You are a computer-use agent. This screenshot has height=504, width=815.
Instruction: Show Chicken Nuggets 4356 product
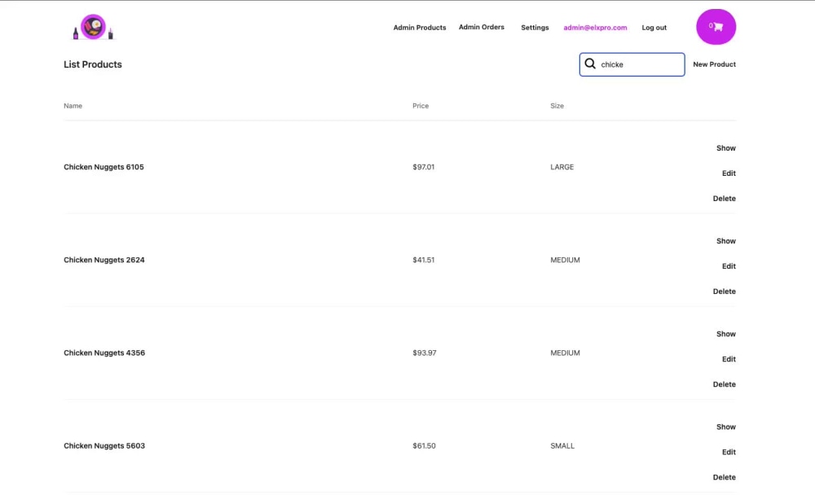725,334
